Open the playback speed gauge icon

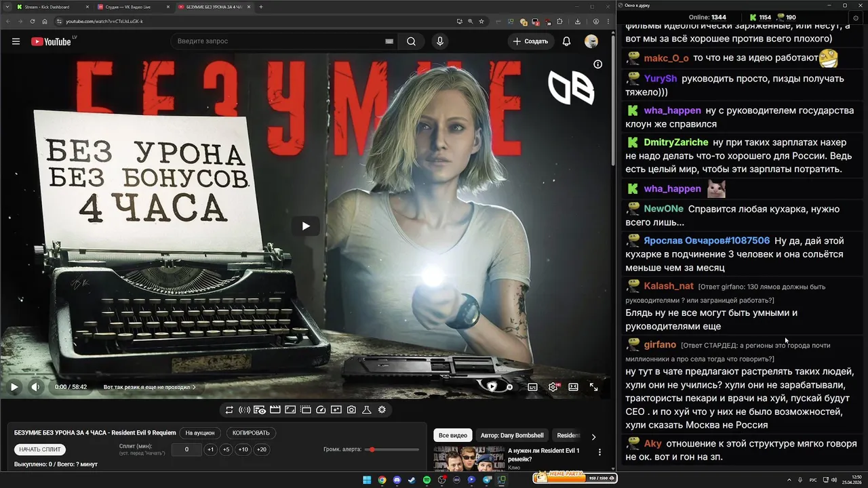[x=321, y=409]
